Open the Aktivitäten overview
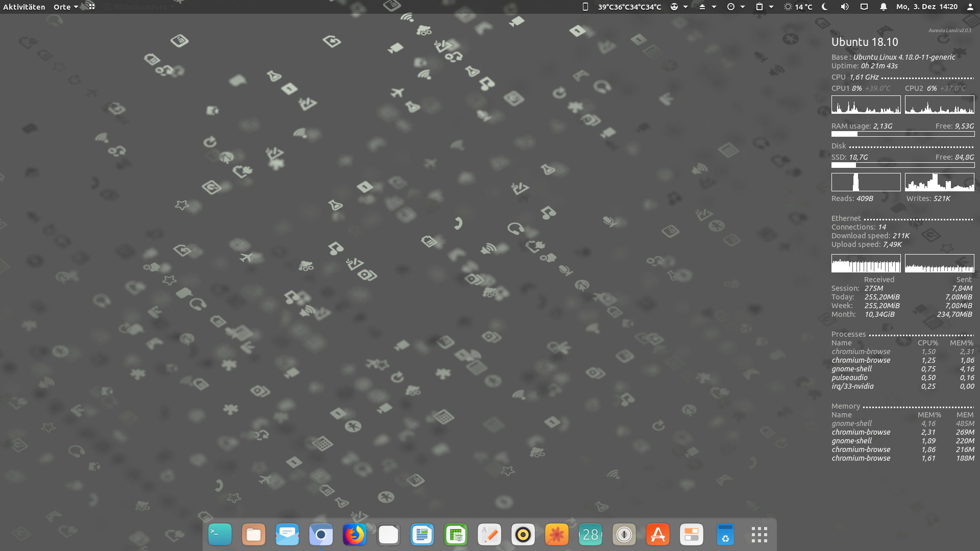The image size is (980, 551). [x=24, y=7]
